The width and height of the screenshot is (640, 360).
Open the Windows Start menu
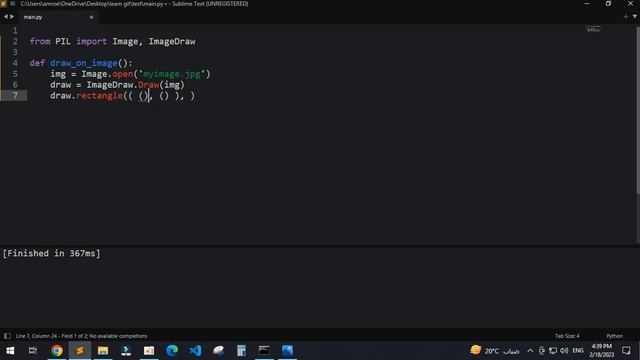pyautogui.click(x=10, y=350)
